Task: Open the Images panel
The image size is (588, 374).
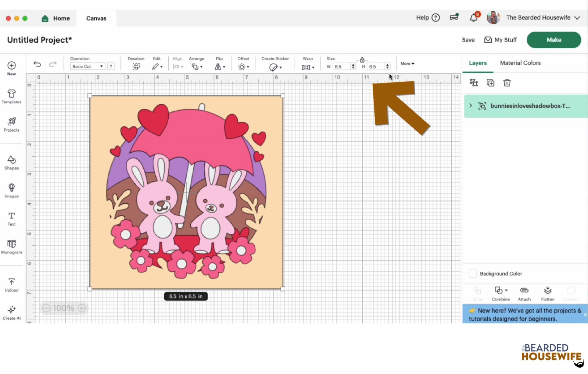Action: 11,190
